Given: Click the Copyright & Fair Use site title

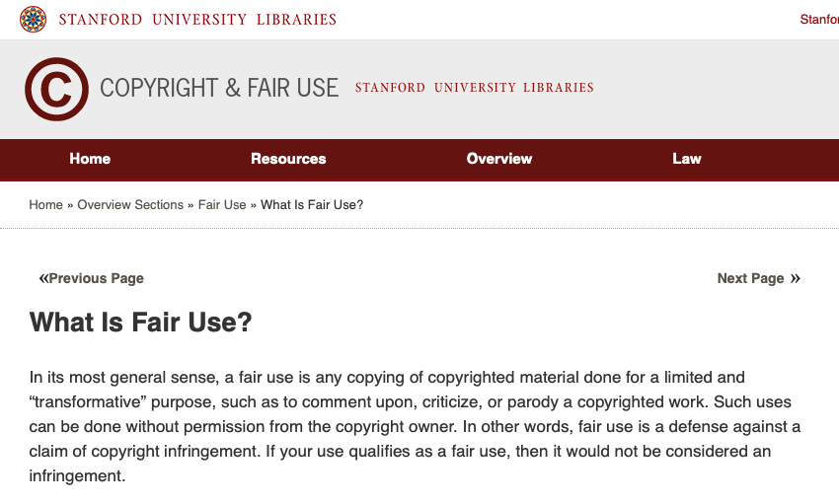Looking at the screenshot, I should point(219,88).
